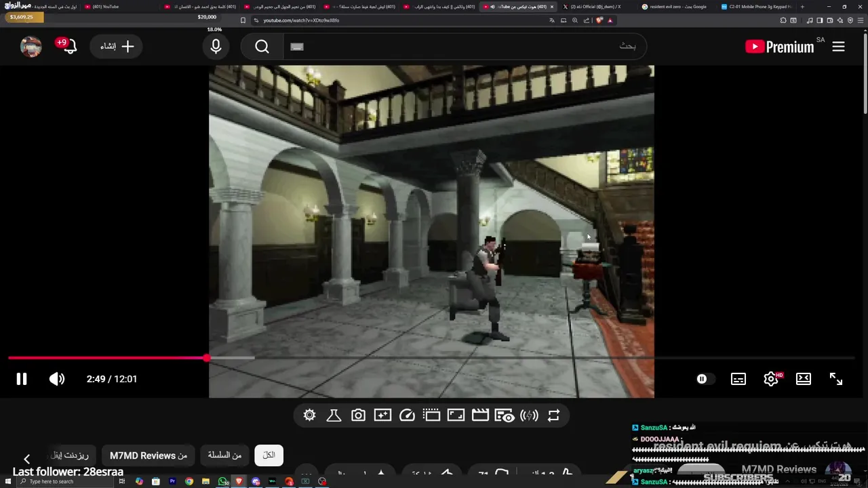This screenshot has width=868, height=488.
Task: Toggle subtitles/closed captions button
Action: [738, 379]
